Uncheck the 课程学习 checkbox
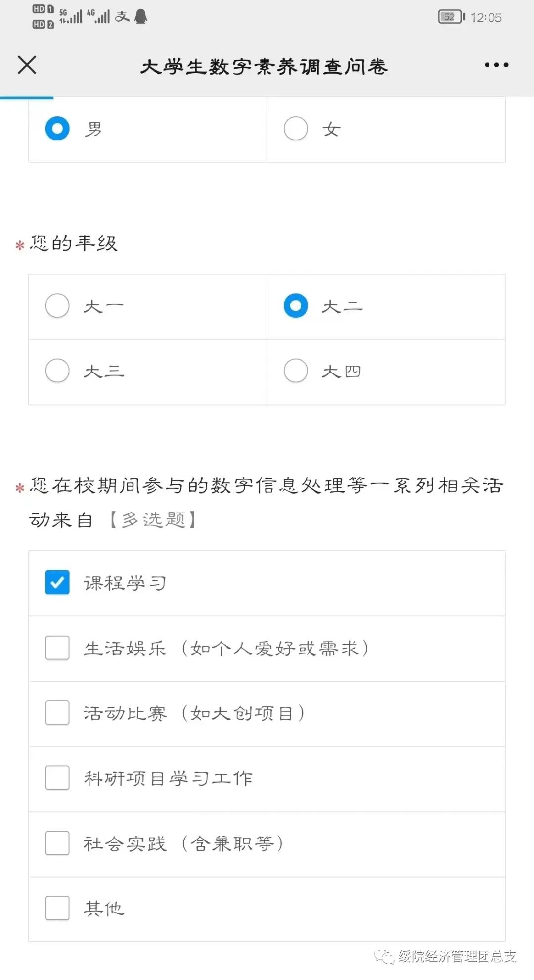 [57, 582]
